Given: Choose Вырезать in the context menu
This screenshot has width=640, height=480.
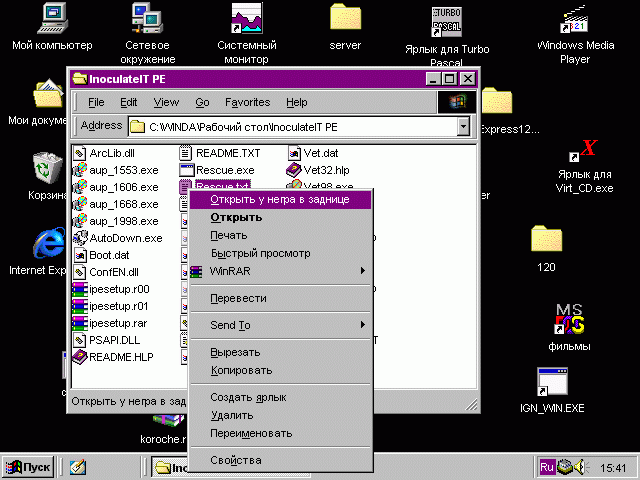Looking at the screenshot, I should click(281, 352).
